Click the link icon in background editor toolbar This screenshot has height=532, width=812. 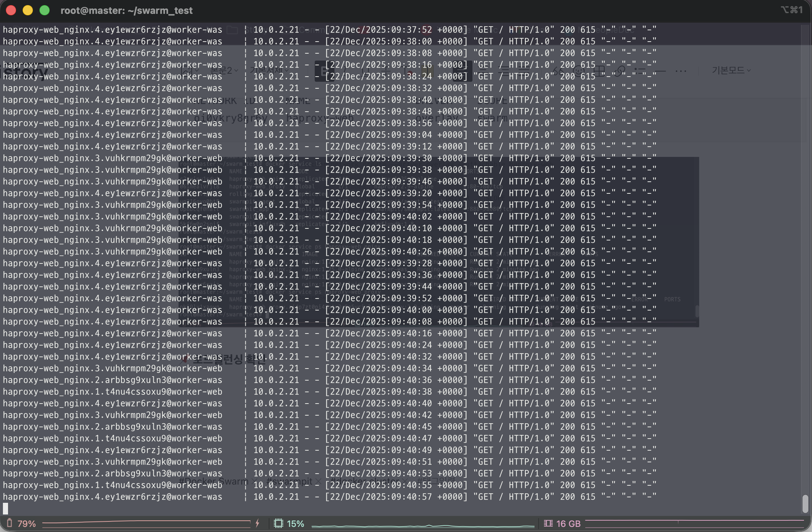620,71
